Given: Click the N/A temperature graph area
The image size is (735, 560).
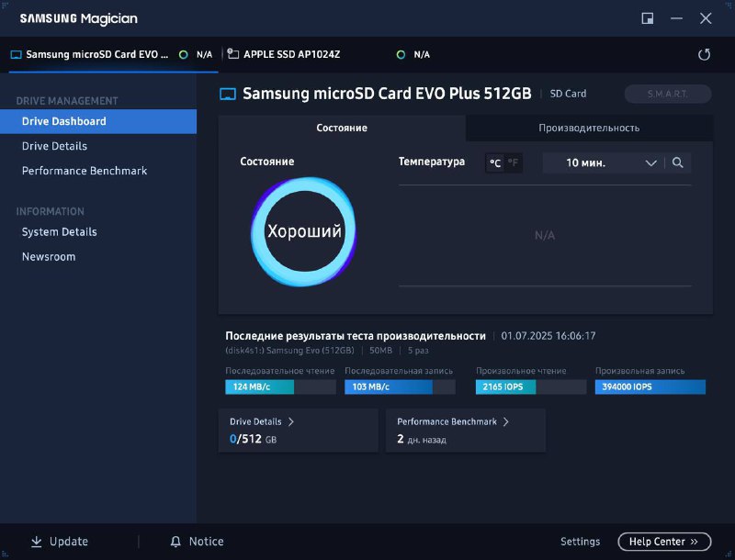Looking at the screenshot, I should point(545,235).
